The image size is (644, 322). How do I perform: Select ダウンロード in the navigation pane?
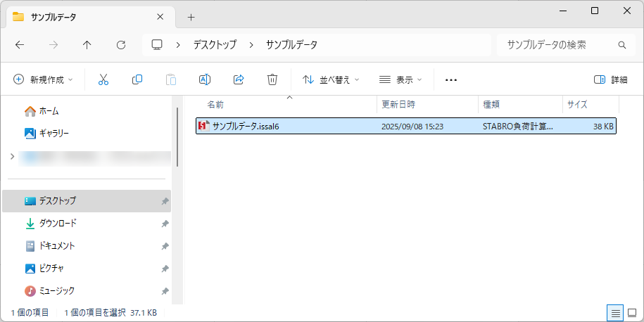tap(57, 223)
